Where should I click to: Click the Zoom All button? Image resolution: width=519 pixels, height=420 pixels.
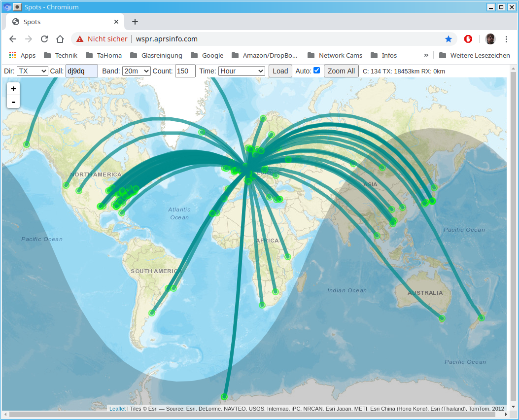[341, 71]
